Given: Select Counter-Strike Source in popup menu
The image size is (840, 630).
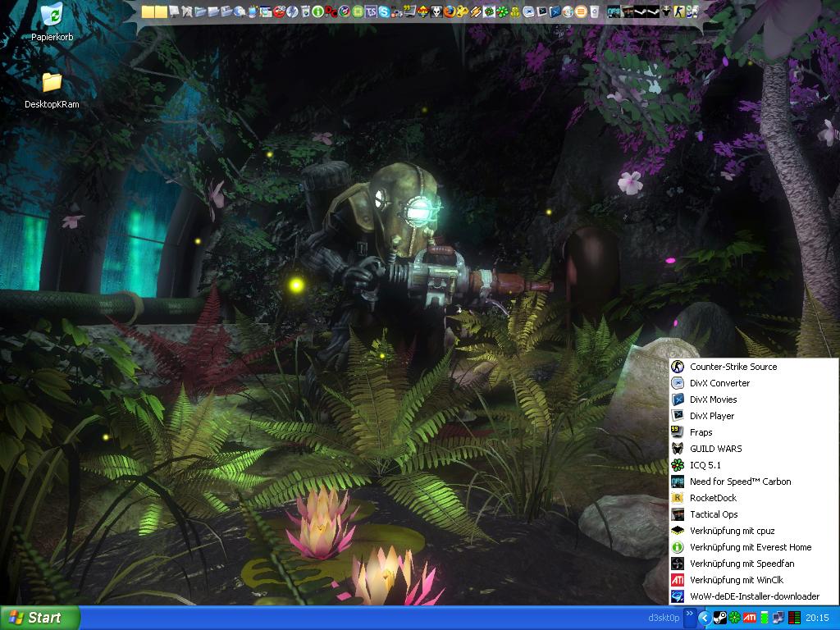Looking at the screenshot, I should (753, 367).
